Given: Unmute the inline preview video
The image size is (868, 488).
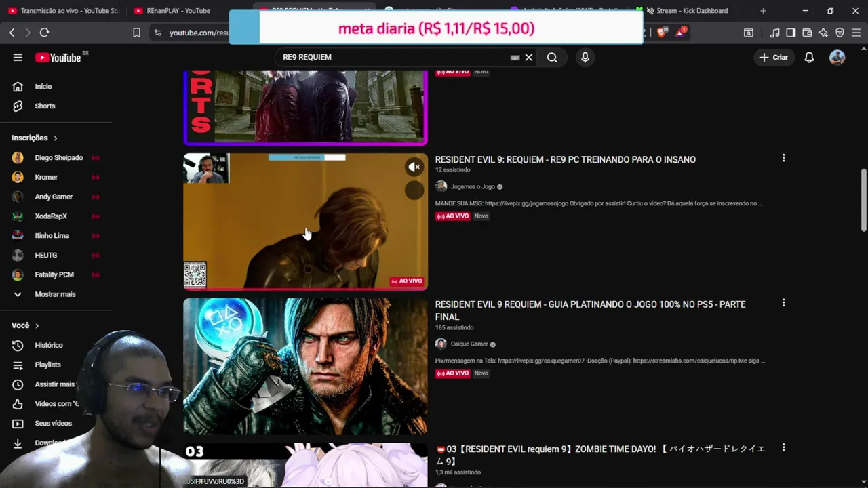Looking at the screenshot, I should click(x=414, y=167).
